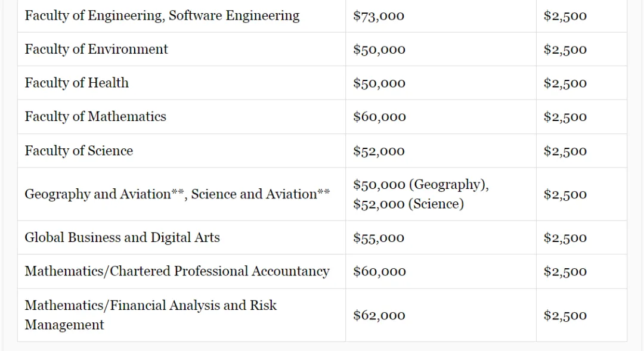Click the $2,500 in Financial Analysis row
The height and width of the screenshot is (351, 644).
[565, 315]
